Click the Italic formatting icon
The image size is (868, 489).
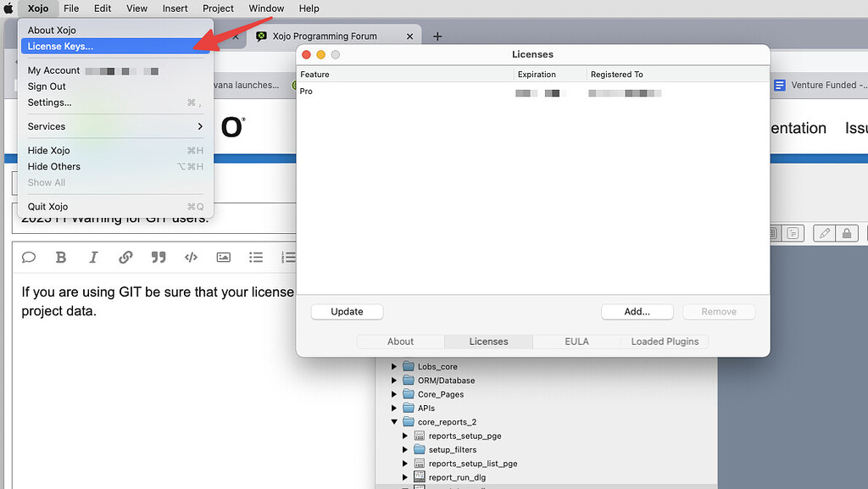(93, 258)
